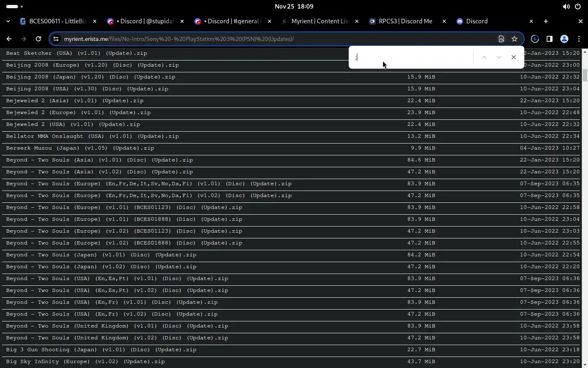Open site information icon in address bar
This screenshot has height=368, width=588.
tap(56, 39)
